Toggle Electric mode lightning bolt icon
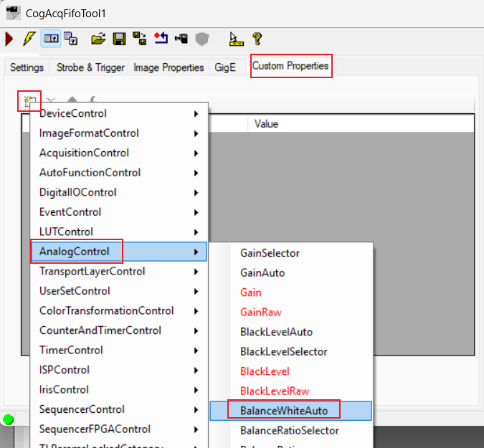 29,39
